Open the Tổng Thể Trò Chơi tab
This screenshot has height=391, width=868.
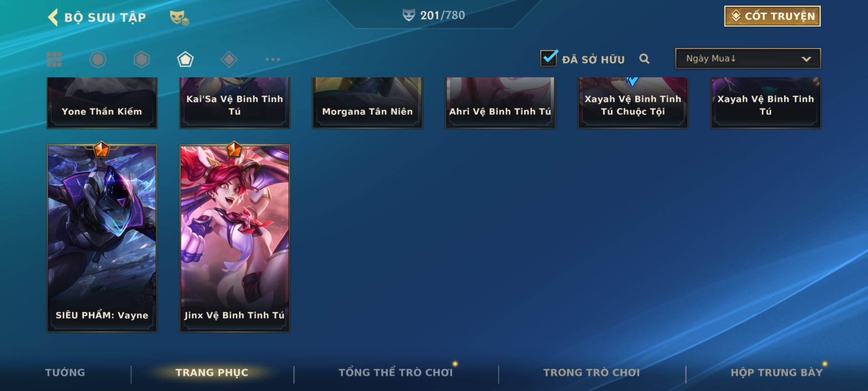[396, 373]
